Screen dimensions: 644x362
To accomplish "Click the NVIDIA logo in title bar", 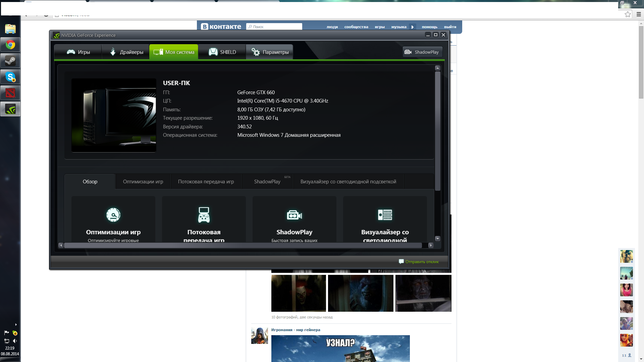I will pos(56,35).
